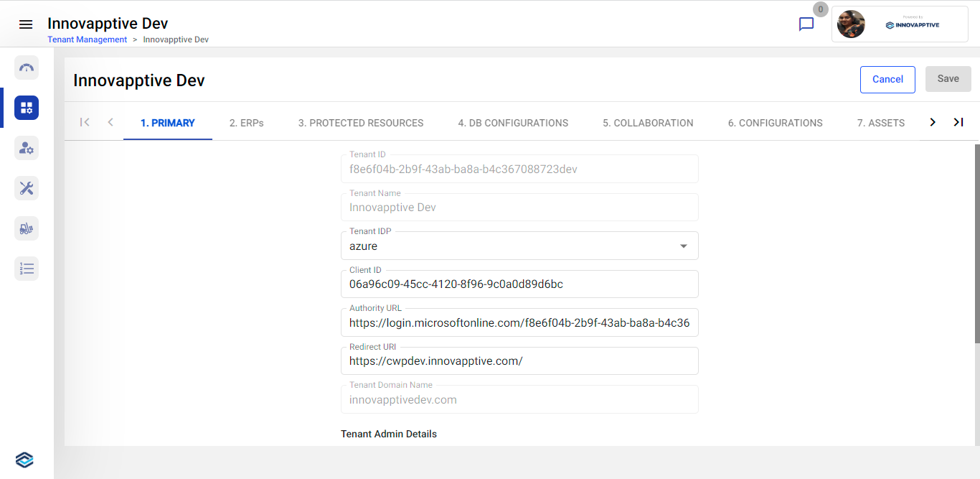Switch to 6. CONFIGURATIONS tab
The image size is (980, 479).
click(776, 123)
